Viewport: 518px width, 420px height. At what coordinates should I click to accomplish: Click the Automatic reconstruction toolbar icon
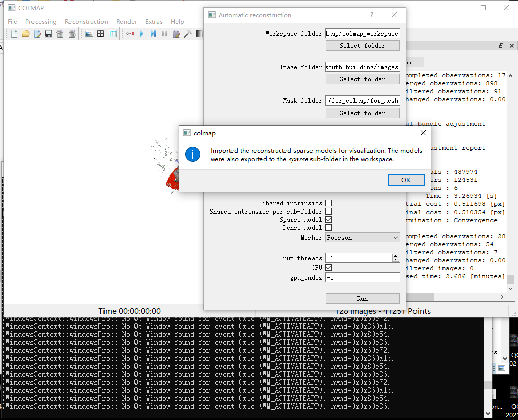coord(130,34)
